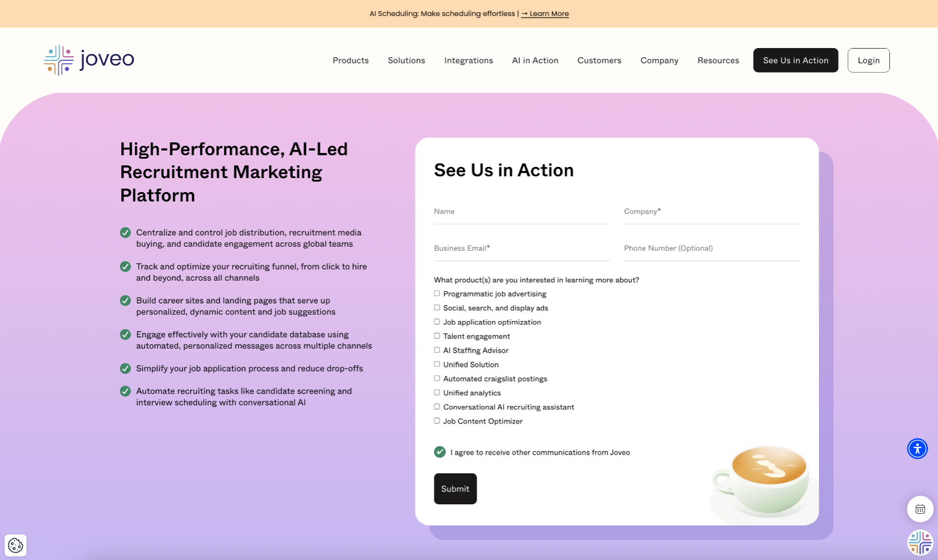This screenshot has width=938, height=560.
Task: Open the accessibility widget icon
Action: 917,449
